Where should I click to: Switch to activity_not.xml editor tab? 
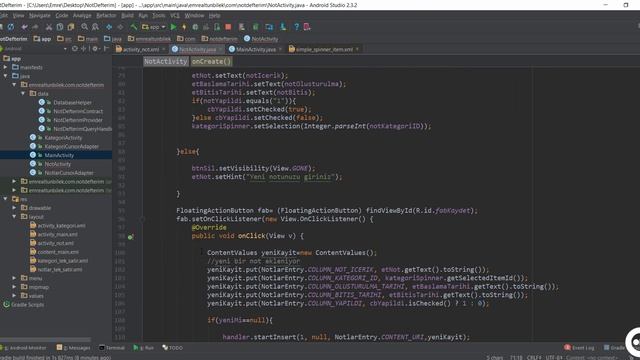point(141,49)
